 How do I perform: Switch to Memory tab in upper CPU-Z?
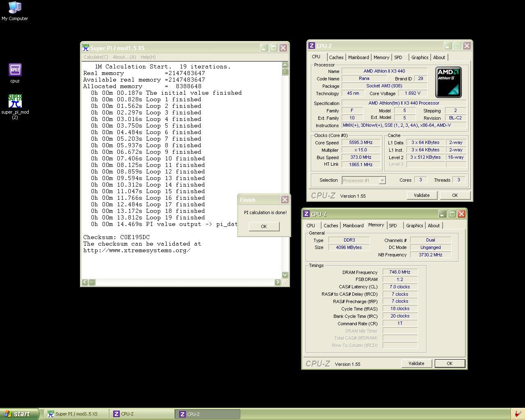coord(381,57)
